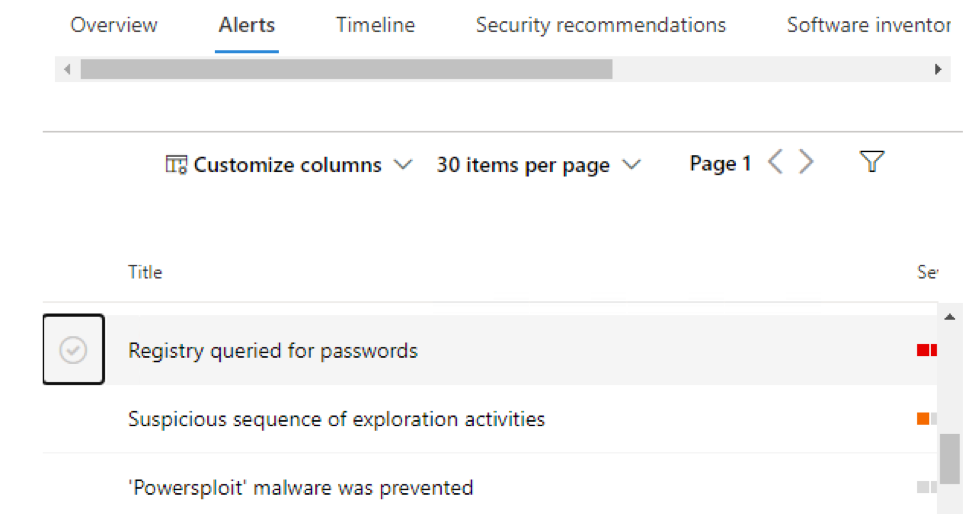Click the filter funnel icon
The image size is (974, 514).
(x=872, y=163)
